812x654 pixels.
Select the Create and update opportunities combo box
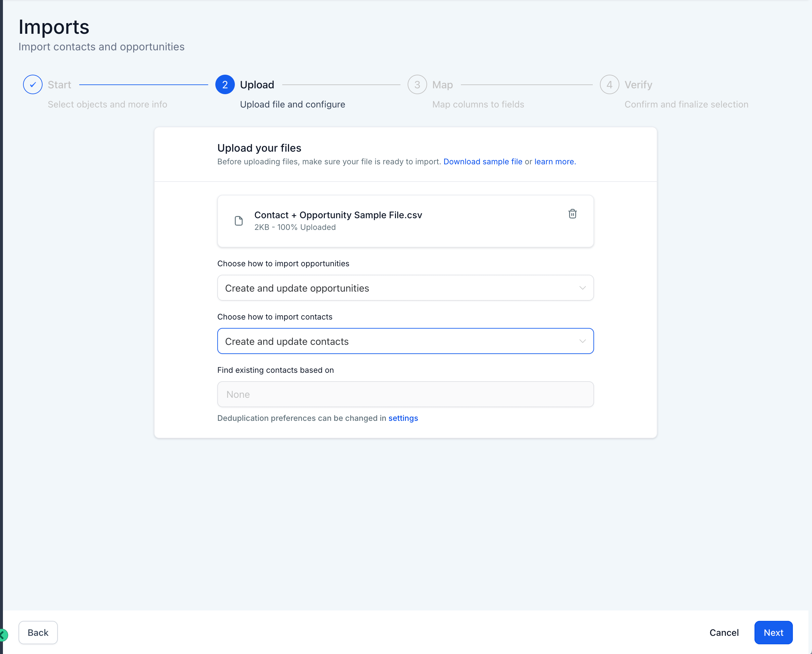click(405, 288)
